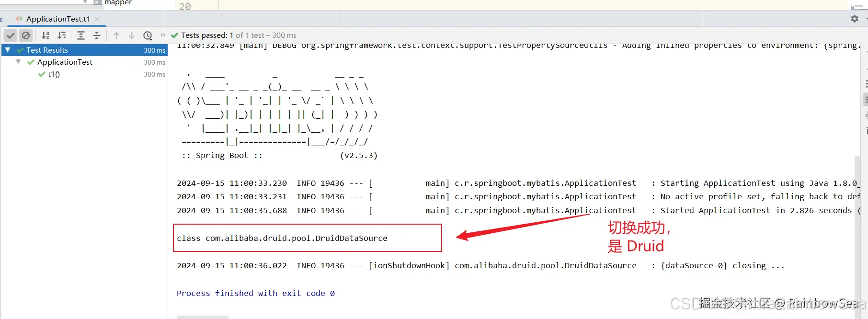The height and width of the screenshot is (319, 868).
Task: Click the editor line number 20
Action: pos(185,6)
